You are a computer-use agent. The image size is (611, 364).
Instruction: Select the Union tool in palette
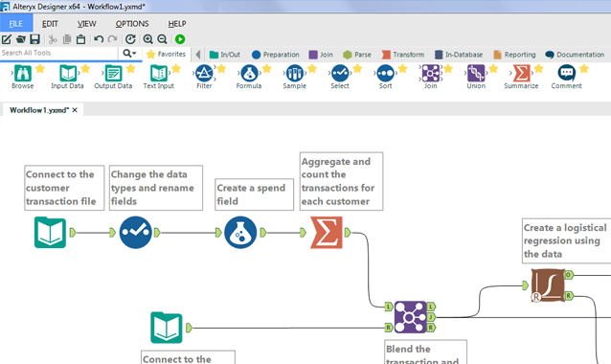pyautogui.click(x=476, y=78)
